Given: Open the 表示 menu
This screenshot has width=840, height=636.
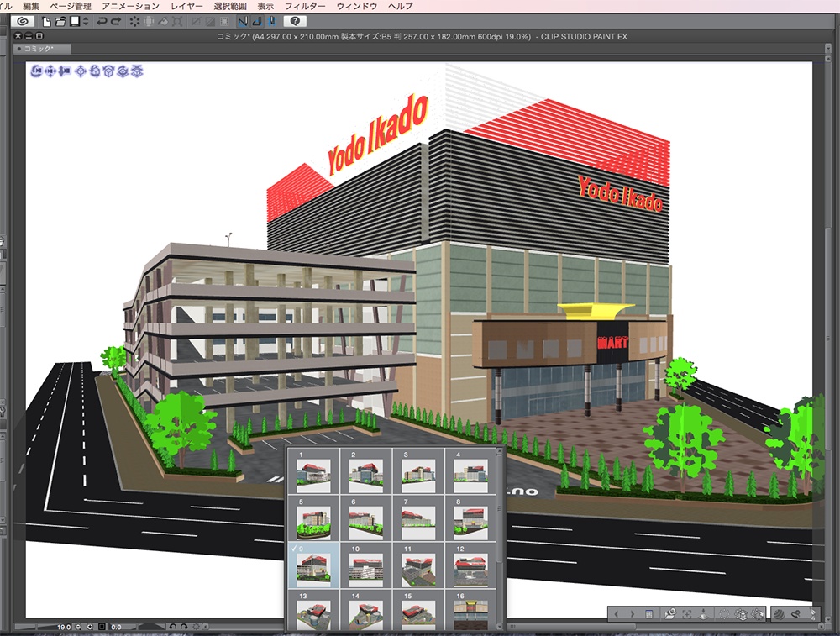Looking at the screenshot, I should point(265,6).
